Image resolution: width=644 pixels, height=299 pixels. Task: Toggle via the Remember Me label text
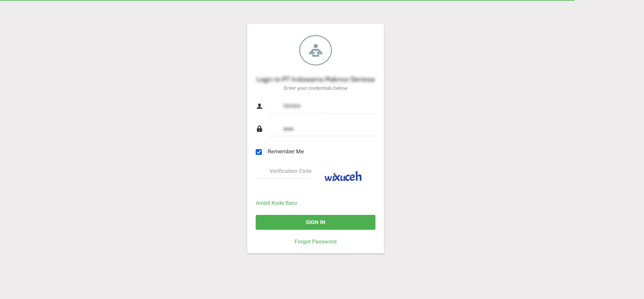point(286,152)
